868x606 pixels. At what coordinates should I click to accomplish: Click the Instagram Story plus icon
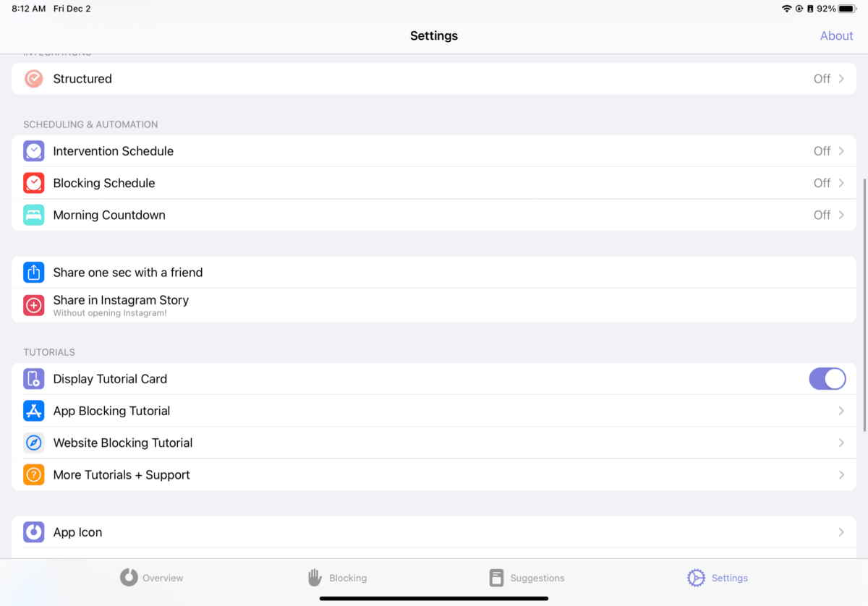tap(34, 305)
